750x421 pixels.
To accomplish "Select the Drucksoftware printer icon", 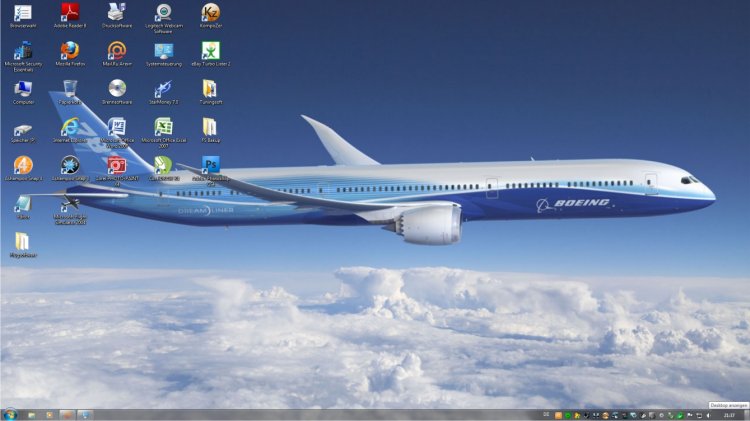I will tap(116, 16).
